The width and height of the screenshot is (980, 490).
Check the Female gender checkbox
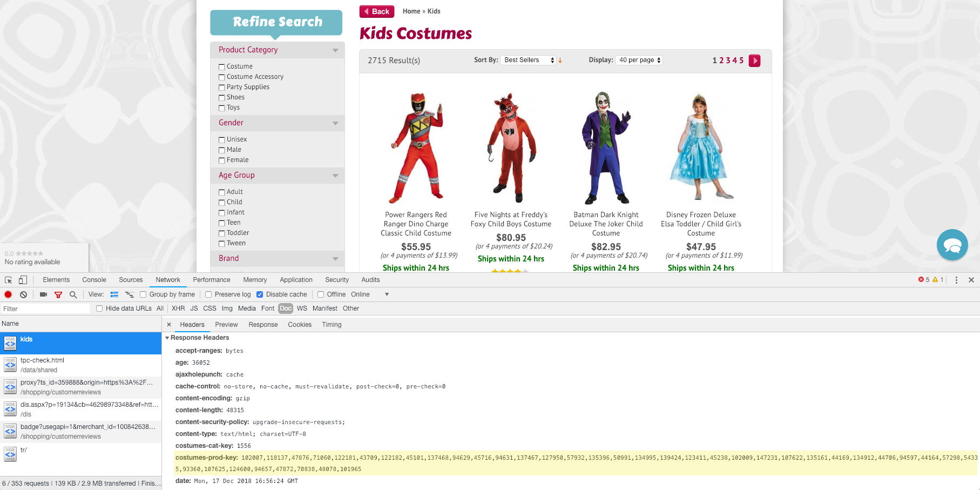click(x=221, y=160)
